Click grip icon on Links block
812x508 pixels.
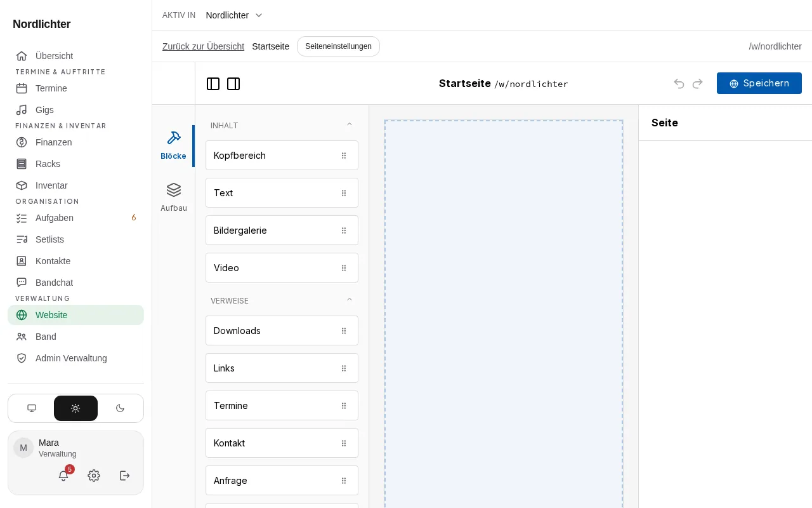click(x=344, y=368)
